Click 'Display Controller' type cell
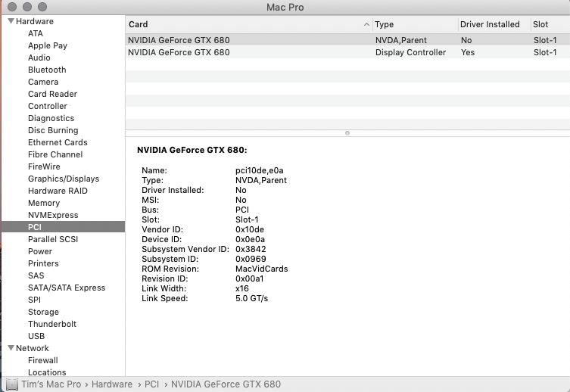 pos(410,52)
